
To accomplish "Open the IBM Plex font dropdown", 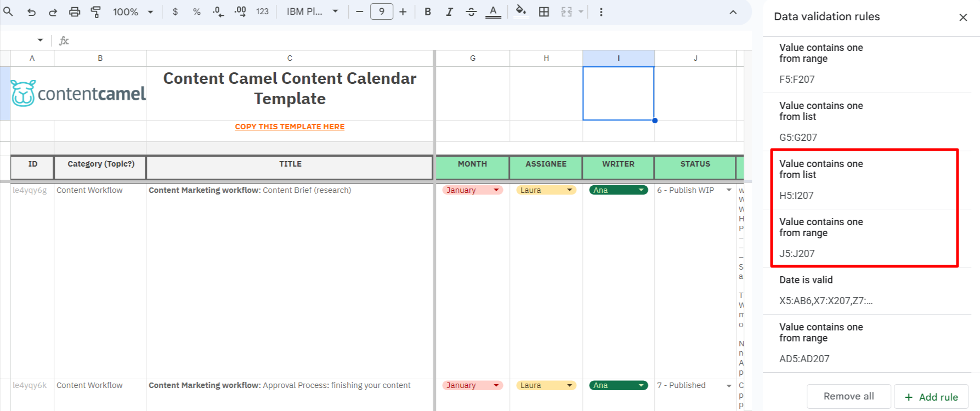I will 312,12.
